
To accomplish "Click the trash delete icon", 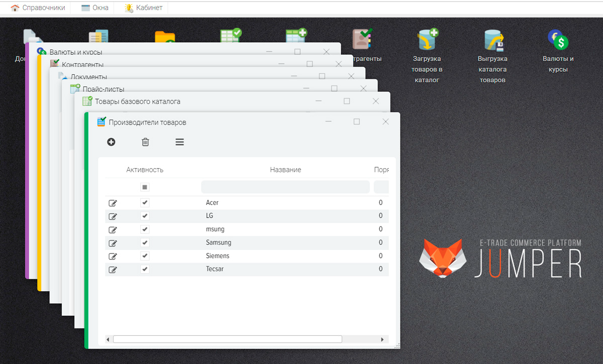I will tap(145, 142).
